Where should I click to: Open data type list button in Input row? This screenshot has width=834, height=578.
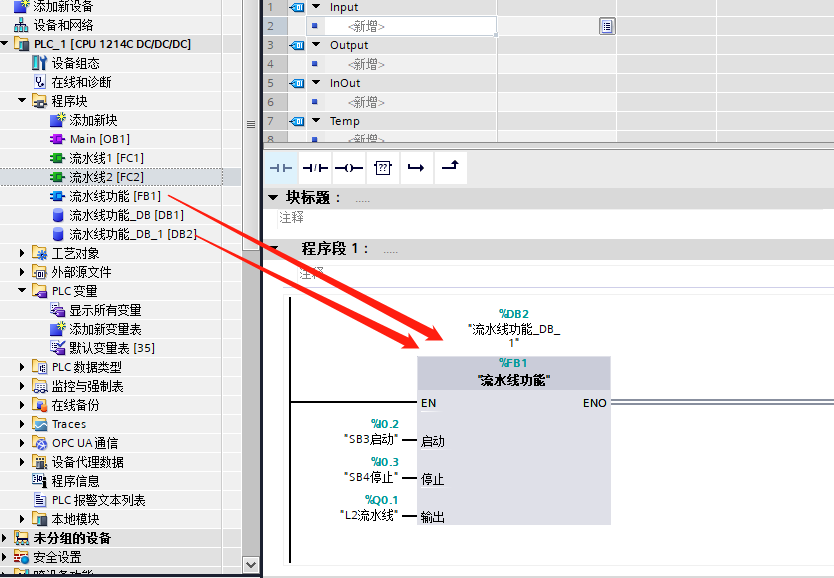click(x=606, y=26)
